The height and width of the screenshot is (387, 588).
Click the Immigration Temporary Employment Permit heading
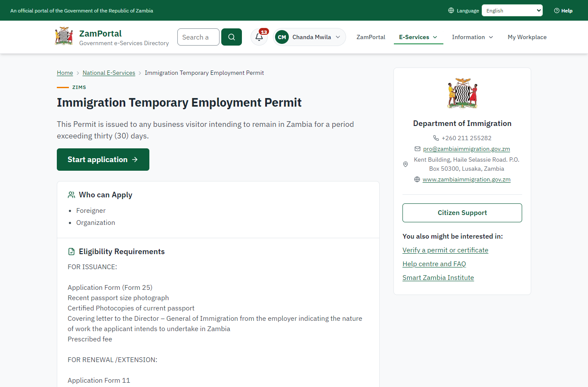[179, 102]
